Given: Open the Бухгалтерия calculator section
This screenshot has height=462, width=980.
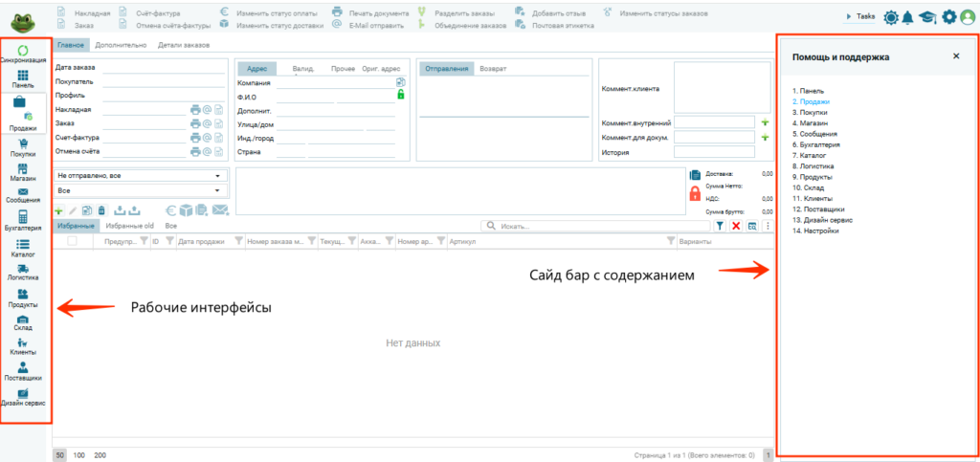Looking at the screenshot, I should (23, 219).
